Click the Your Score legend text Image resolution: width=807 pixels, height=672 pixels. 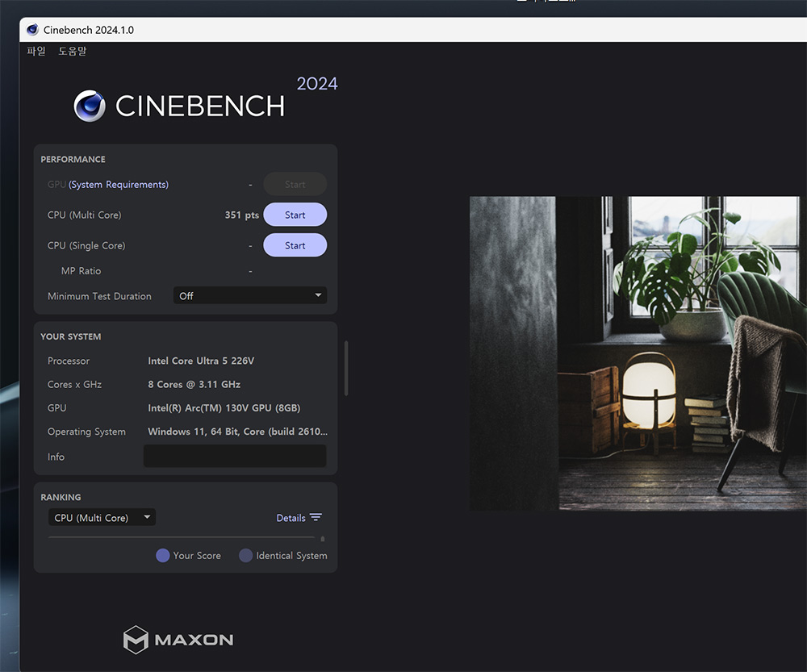pyautogui.click(x=197, y=555)
